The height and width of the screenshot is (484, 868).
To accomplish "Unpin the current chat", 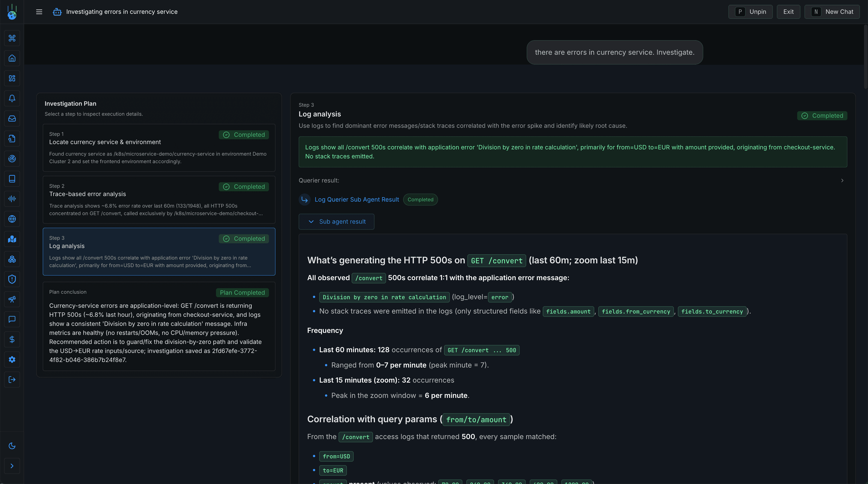I will (750, 12).
